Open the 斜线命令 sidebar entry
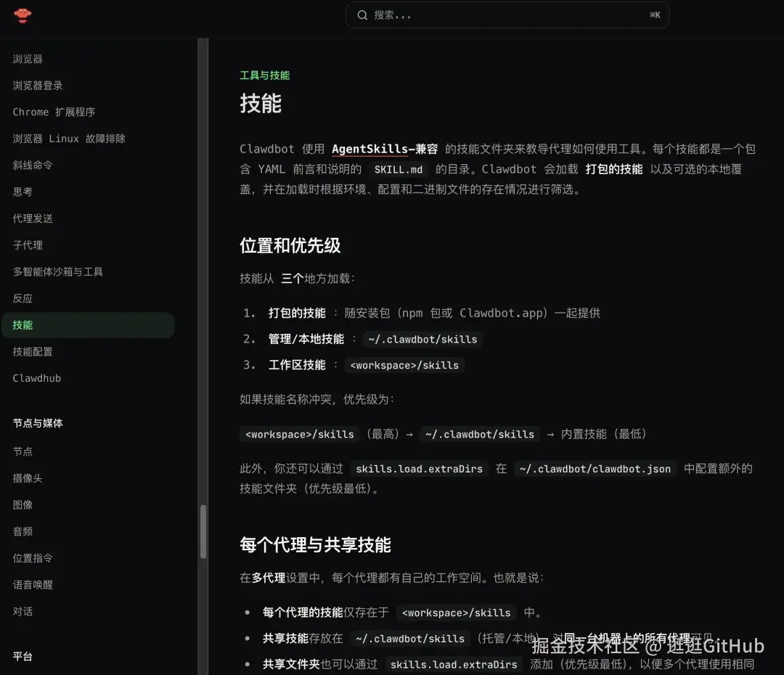The image size is (784, 675). pos(36,165)
